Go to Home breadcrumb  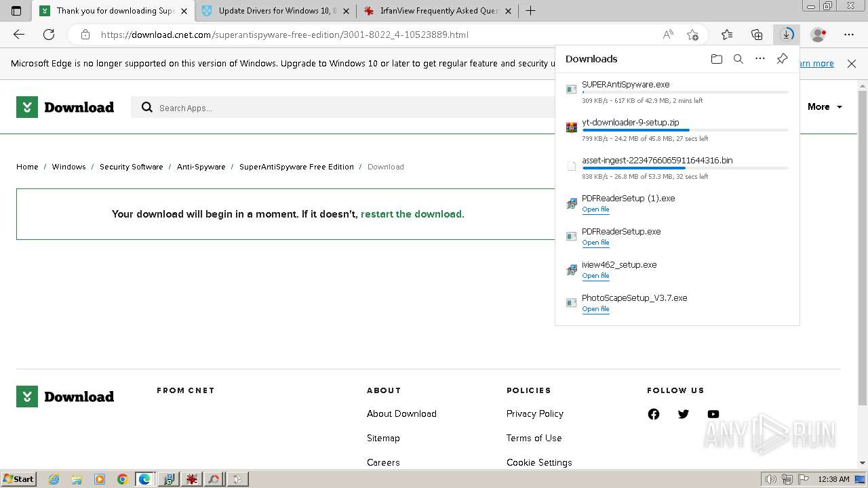point(27,167)
